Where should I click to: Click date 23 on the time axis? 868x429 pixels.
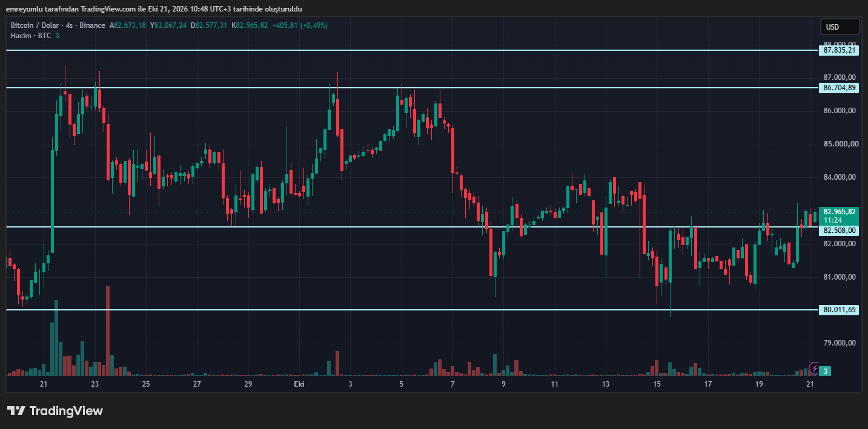pyautogui.click(x=94, y=384)
